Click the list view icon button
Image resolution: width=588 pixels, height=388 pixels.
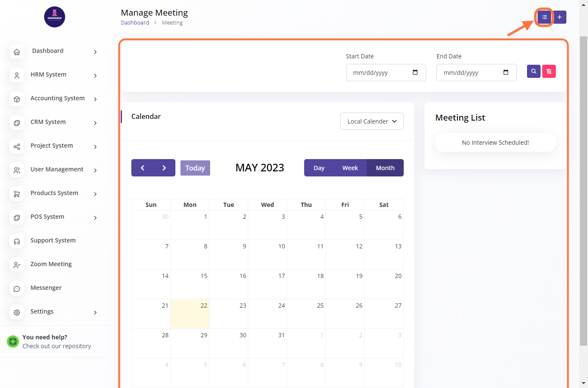544,17
